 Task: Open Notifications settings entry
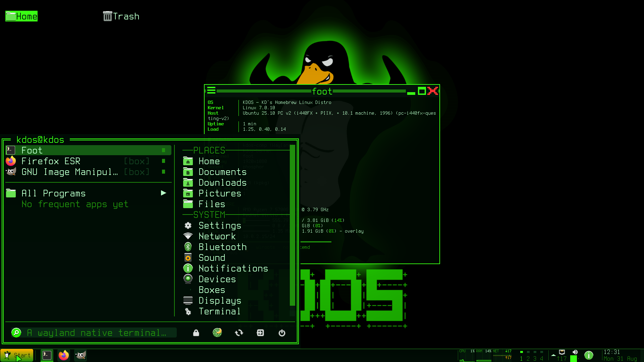236,268
